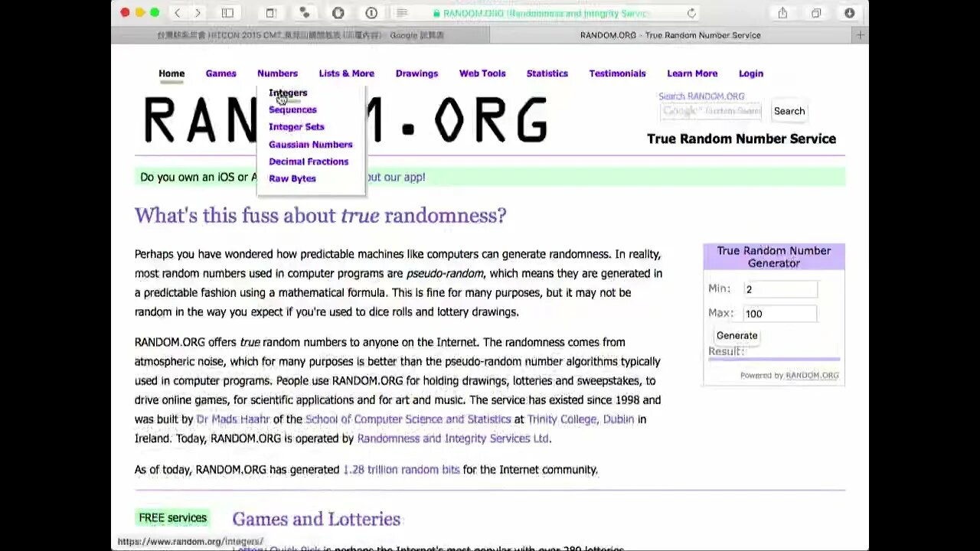Open Randomness and Integrity Services Ltd link
Viewport: 980px width, 551px height.
click(452, 439)
